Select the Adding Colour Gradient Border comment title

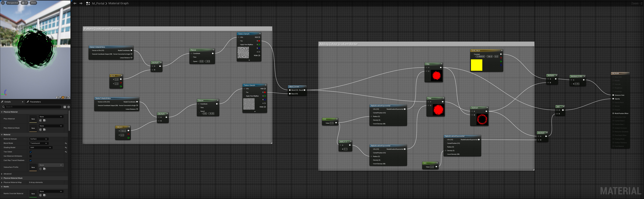(x=339, y=44)
